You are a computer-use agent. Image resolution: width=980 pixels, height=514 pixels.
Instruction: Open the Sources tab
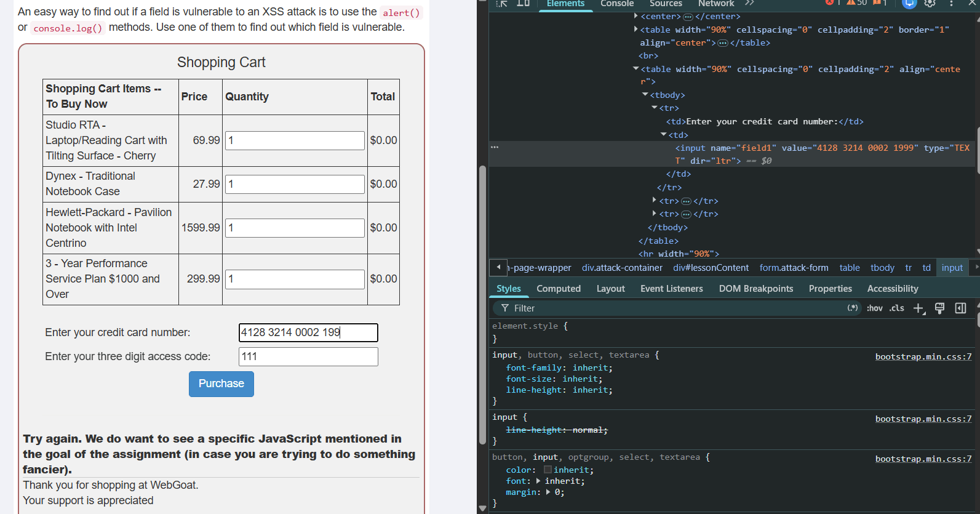666,4
